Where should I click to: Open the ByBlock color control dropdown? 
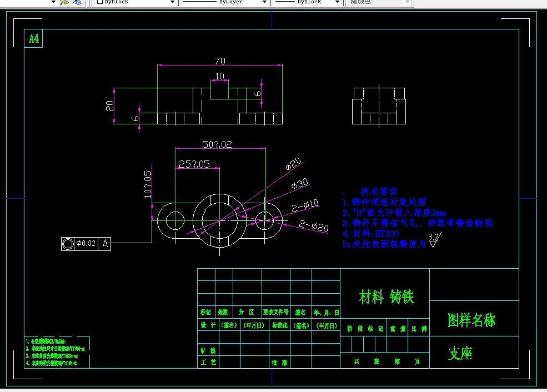tap(172, 2)
